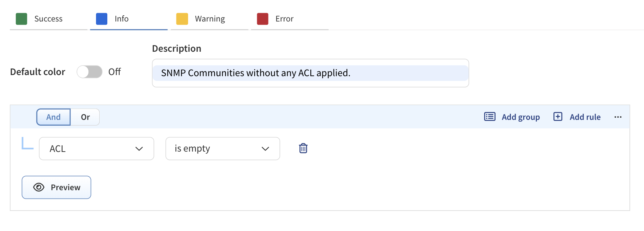The height and width of the screenshot is (231, 644).
Task: Click the blue Info color swatch
Action: (102, 19)
